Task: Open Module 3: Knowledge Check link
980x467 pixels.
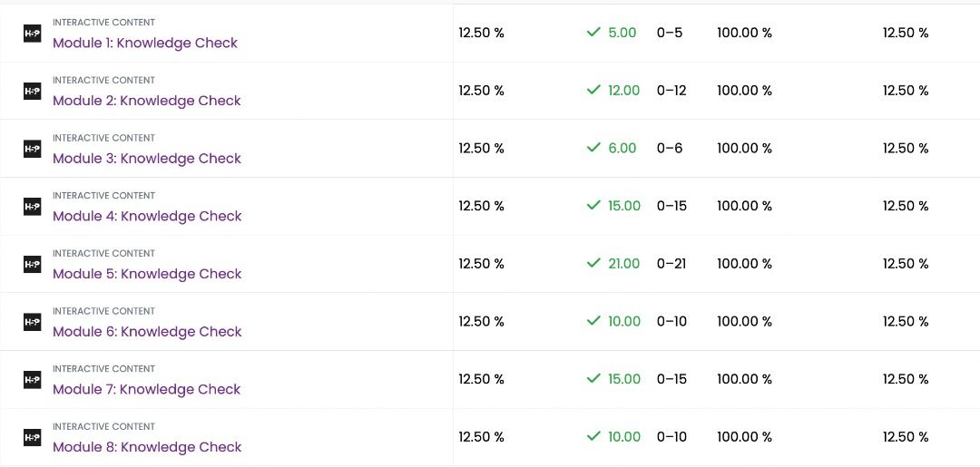Action: tap(147, 159)
